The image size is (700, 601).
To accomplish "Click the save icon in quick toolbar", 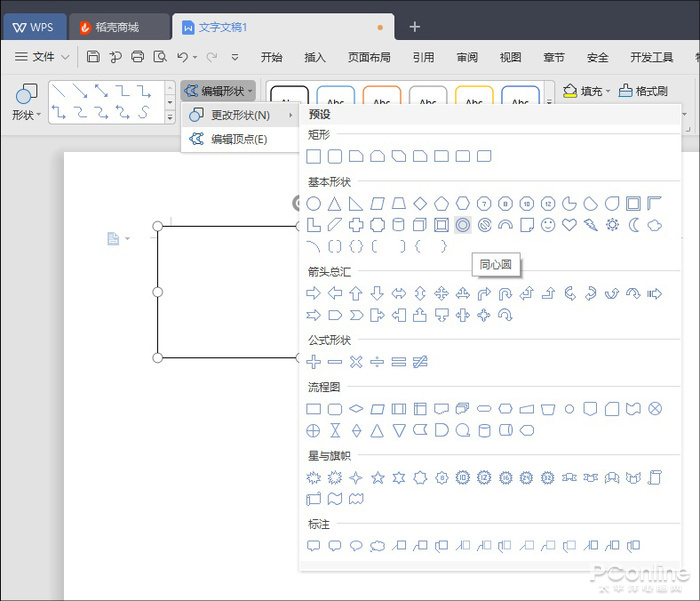I will [93, 57].
